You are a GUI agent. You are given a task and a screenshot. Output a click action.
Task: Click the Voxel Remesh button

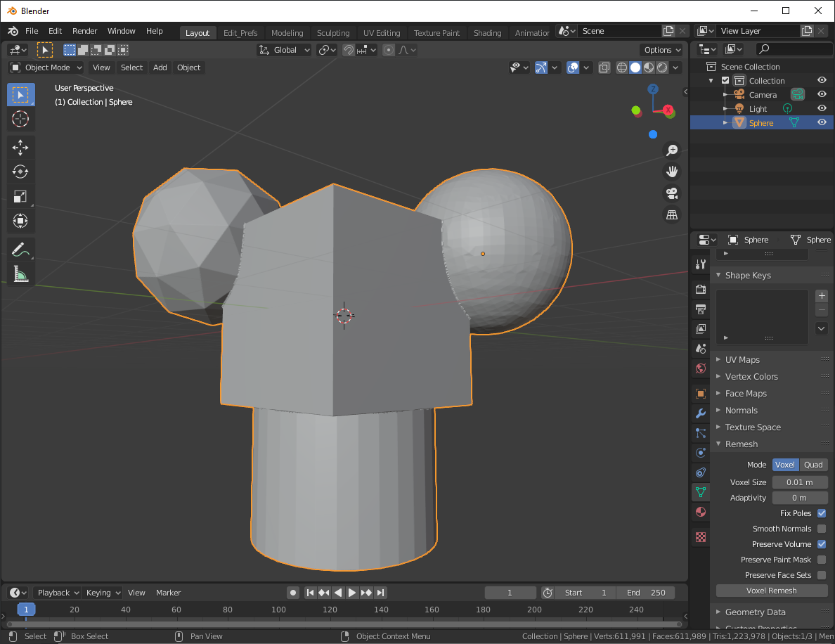click(x=771, y=591)
